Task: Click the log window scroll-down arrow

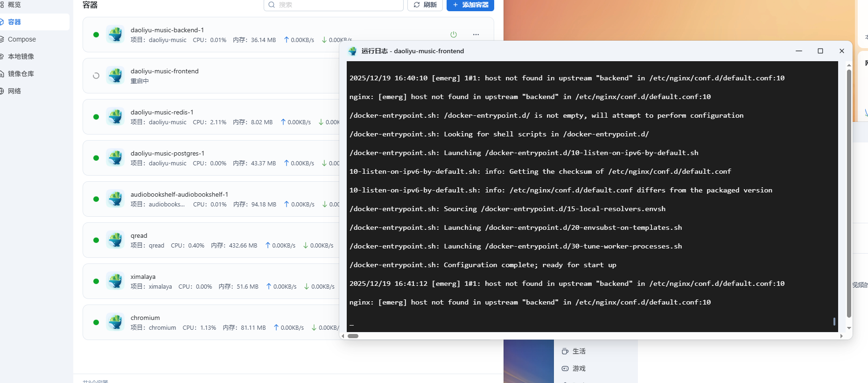Action: pyautogui.click(x=849, y=328)
